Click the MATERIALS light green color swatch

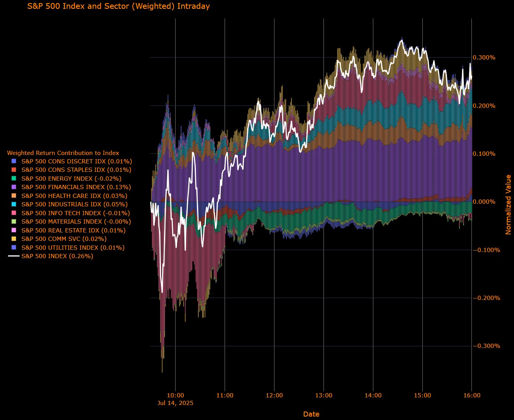coord(14,222)
